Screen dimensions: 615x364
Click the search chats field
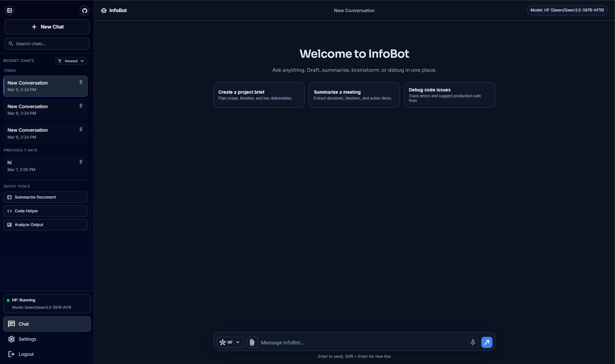coord(47,43)
